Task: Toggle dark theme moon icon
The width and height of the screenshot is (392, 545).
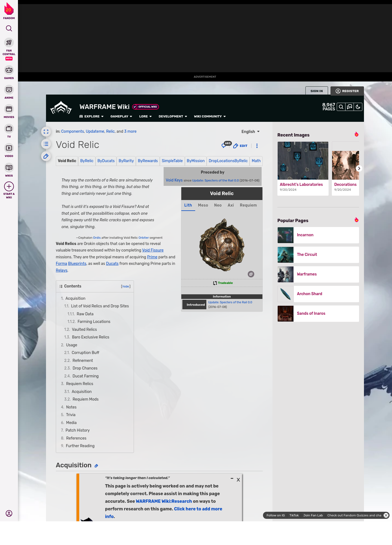Action: (358, 107)
